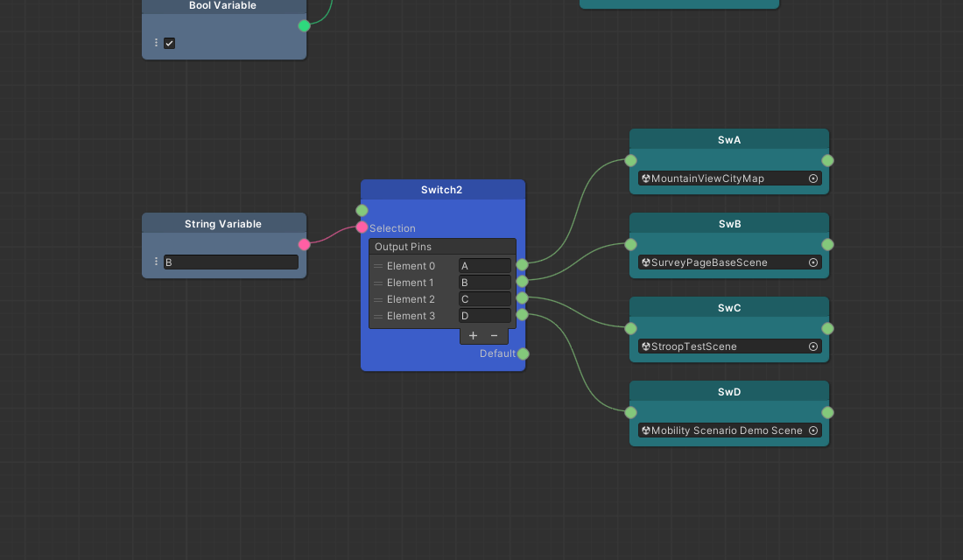The width and height of the screenshot is (963, 560).
Task: Select the String Variable node title
Action: (x=223, y=224)
